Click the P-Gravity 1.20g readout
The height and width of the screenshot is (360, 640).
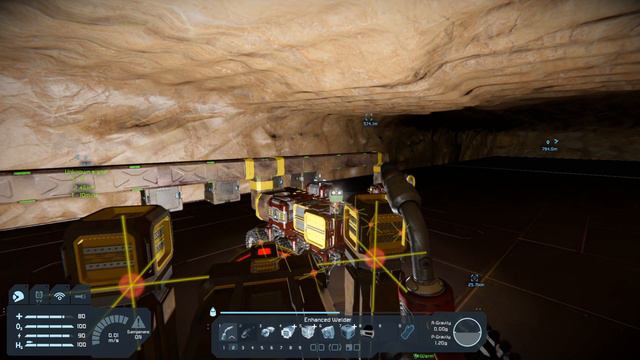[x=441, y=340]
